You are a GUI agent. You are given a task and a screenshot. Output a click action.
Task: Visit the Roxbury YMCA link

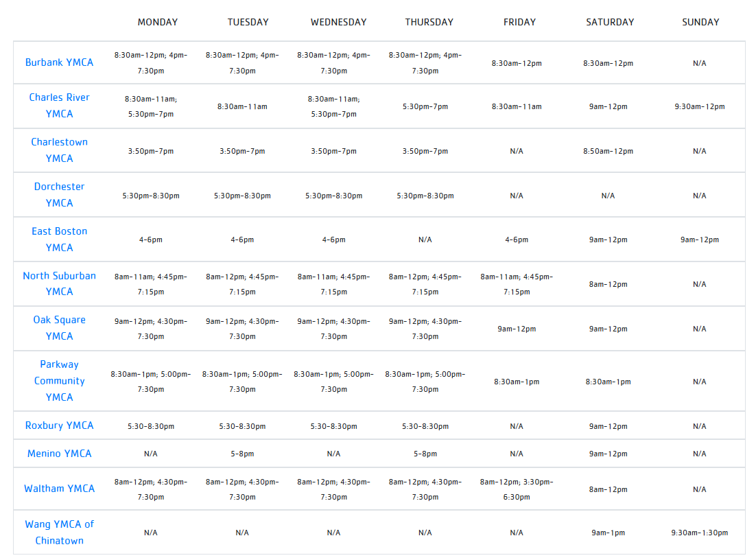(x=59, y=425)
